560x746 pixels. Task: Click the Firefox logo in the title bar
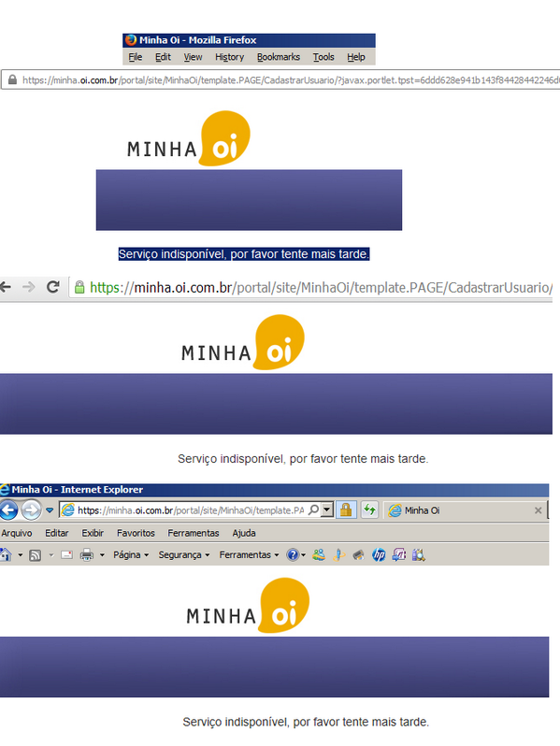[x=131, y=40]
